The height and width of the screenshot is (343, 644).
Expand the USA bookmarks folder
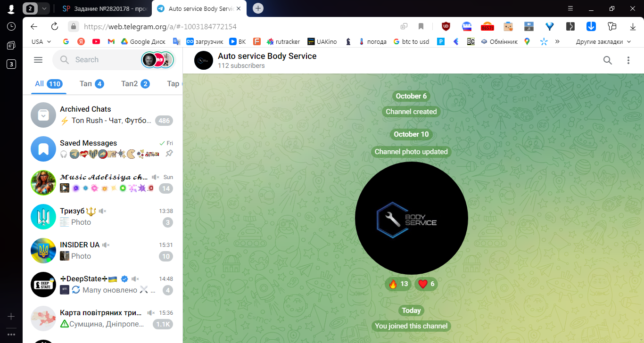(41, 41)
